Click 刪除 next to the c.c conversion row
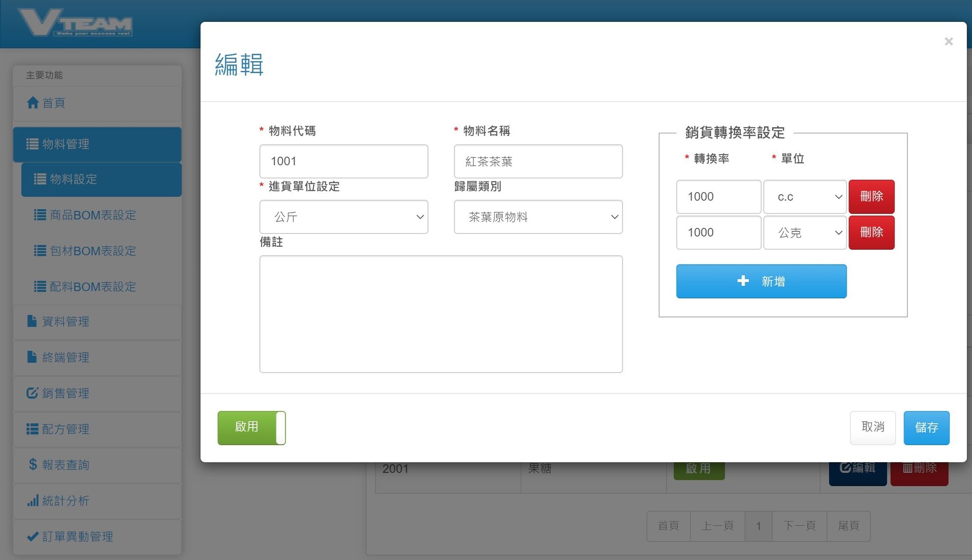972x560 pixels. click(x=871, y=196)
